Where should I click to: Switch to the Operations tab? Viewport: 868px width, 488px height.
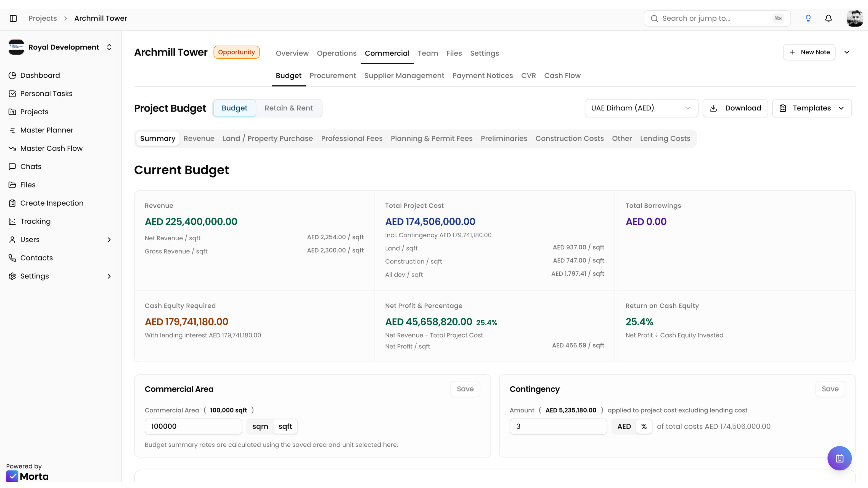336,53
